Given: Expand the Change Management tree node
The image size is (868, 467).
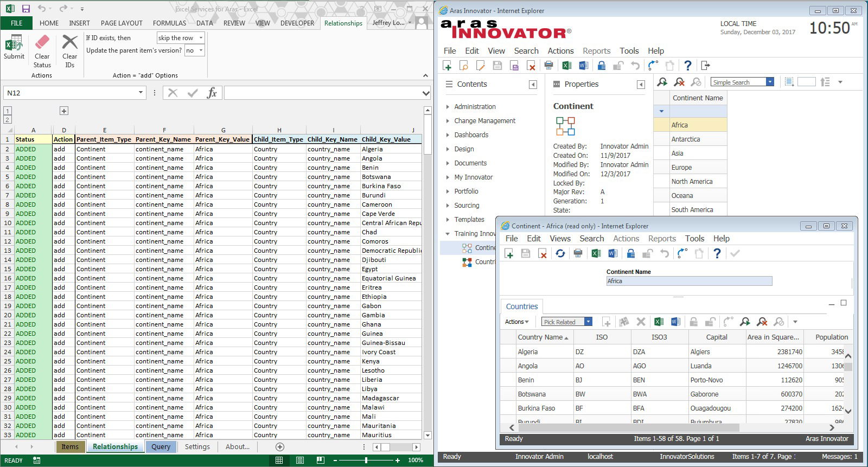Looking at the screenshot, I should pos(448,121).
